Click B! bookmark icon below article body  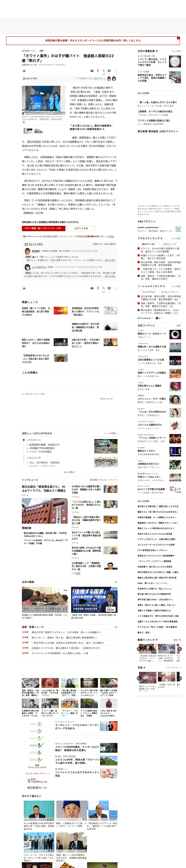point(109,288)
